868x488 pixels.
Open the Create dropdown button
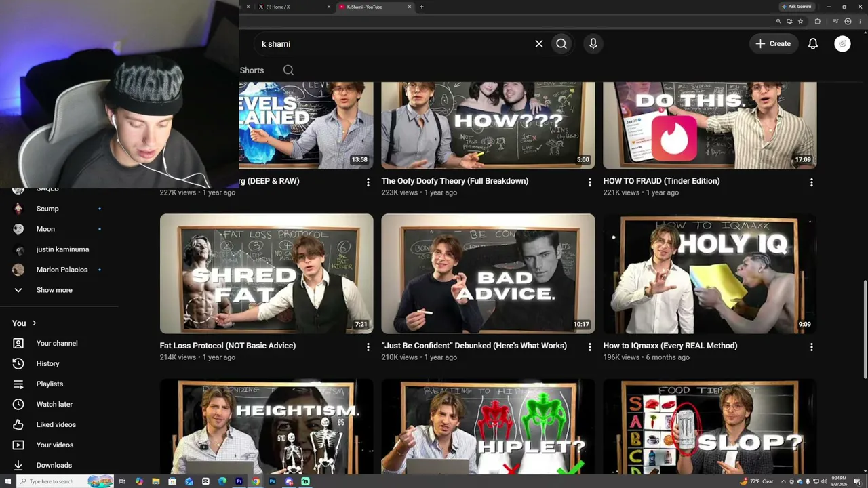click(773, 44)
